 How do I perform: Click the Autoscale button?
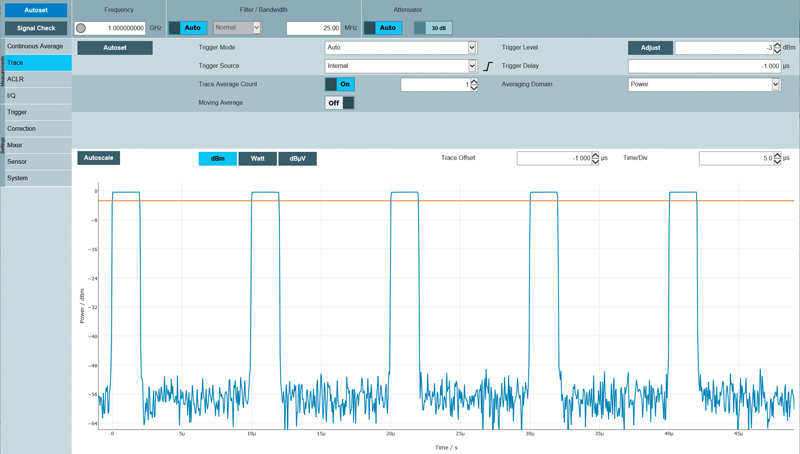point(98,158)
